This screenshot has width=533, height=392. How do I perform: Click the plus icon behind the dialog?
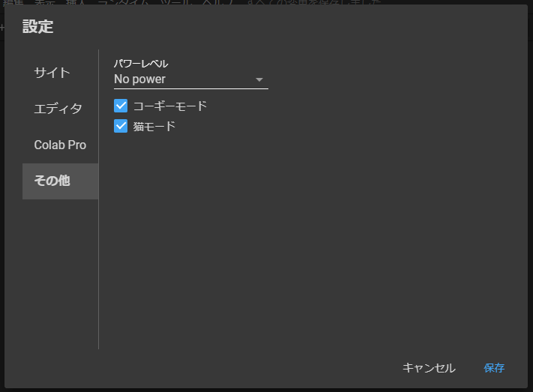pyautogui.click(x=2, y=28)
